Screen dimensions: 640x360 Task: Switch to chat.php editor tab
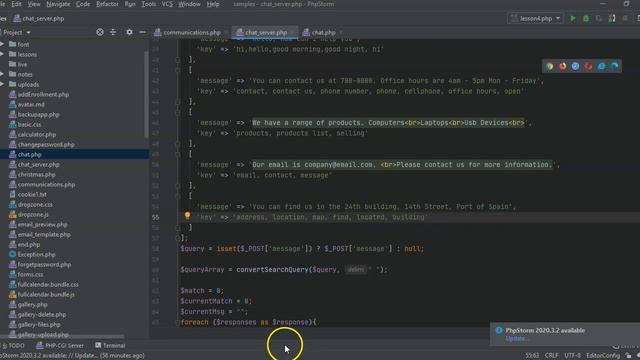pos(323,33)
